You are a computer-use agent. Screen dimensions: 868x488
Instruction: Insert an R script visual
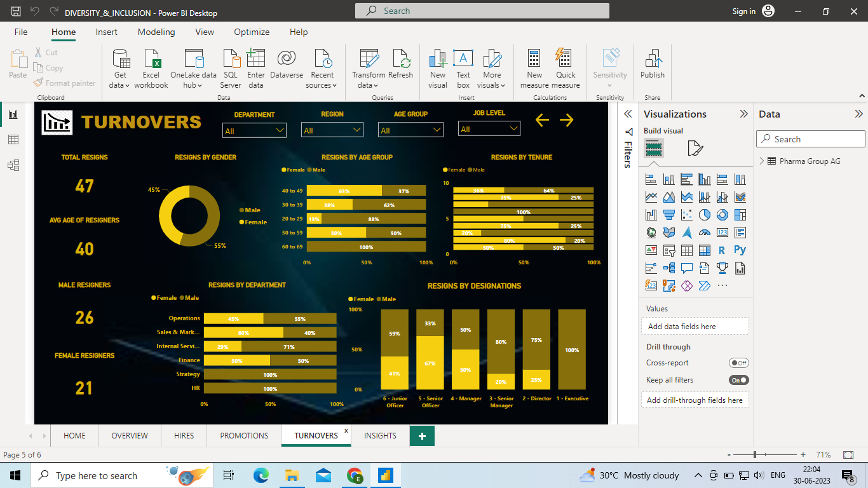pos(722,250)
